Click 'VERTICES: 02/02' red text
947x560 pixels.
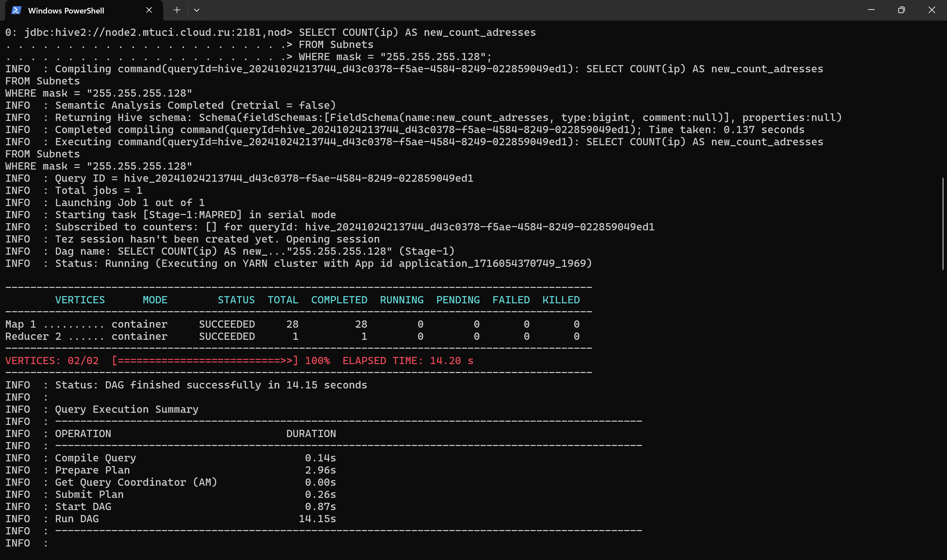pyautogui.click(x=52, y=361)
